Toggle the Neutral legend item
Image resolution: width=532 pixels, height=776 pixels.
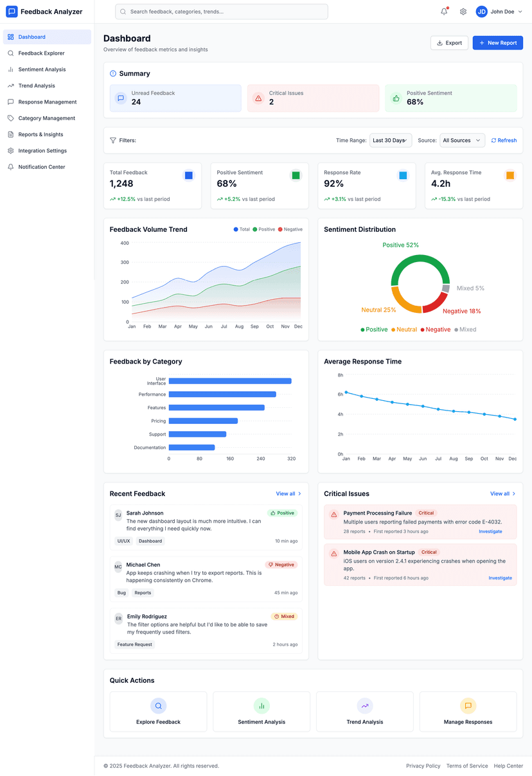tap(405, 329)
